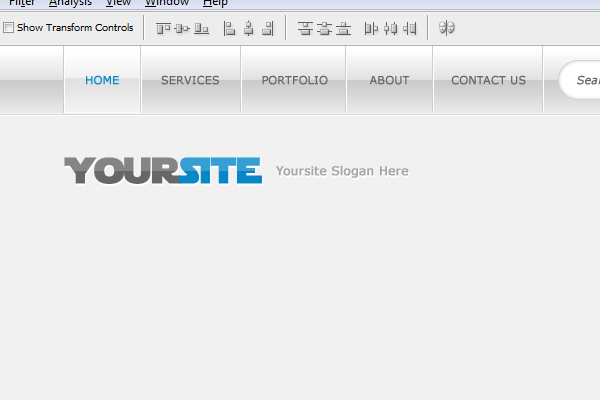This screenshot has width=600, height=400.
Task: Click the Auto-Align Layers icon
Action: (x=447, y=28)
